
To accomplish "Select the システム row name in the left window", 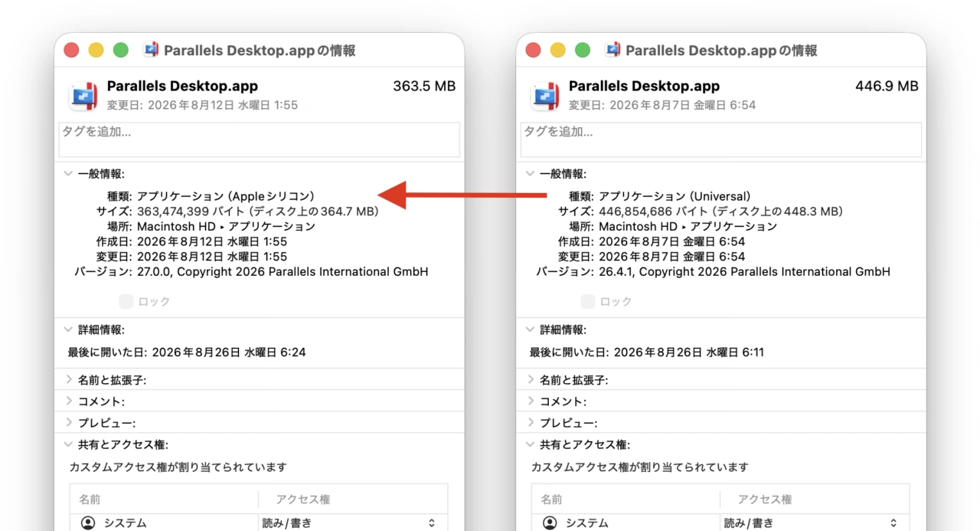I will click(125, 523).
